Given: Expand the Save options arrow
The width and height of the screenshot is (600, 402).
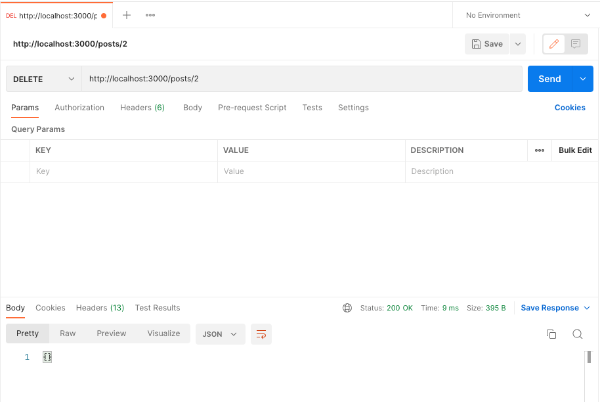Looking at the screenshot, I should (518, 44).
